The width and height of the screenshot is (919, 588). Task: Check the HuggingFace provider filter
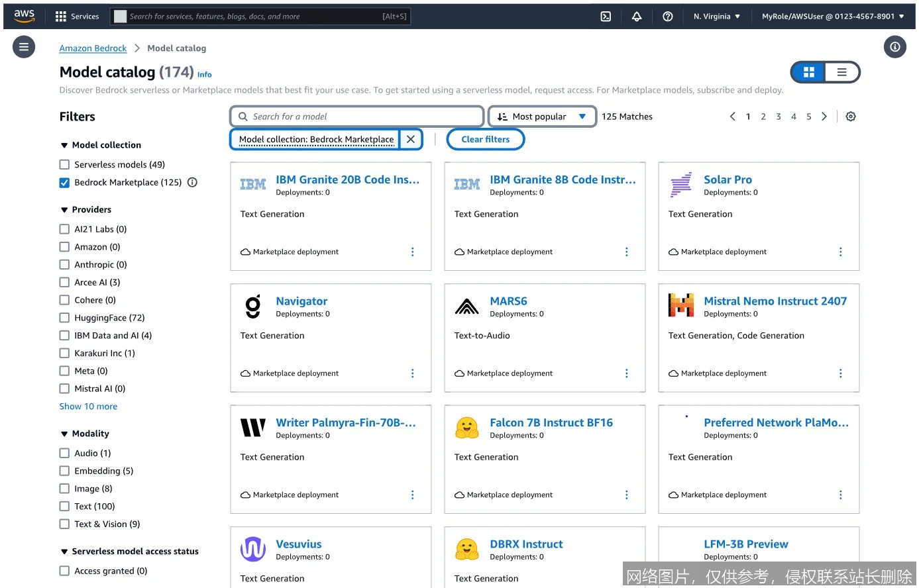[x=64, y=318]
